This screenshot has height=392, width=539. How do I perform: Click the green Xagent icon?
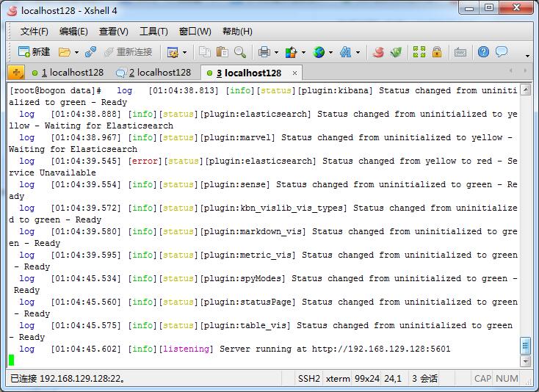click(x=396, y=52)
